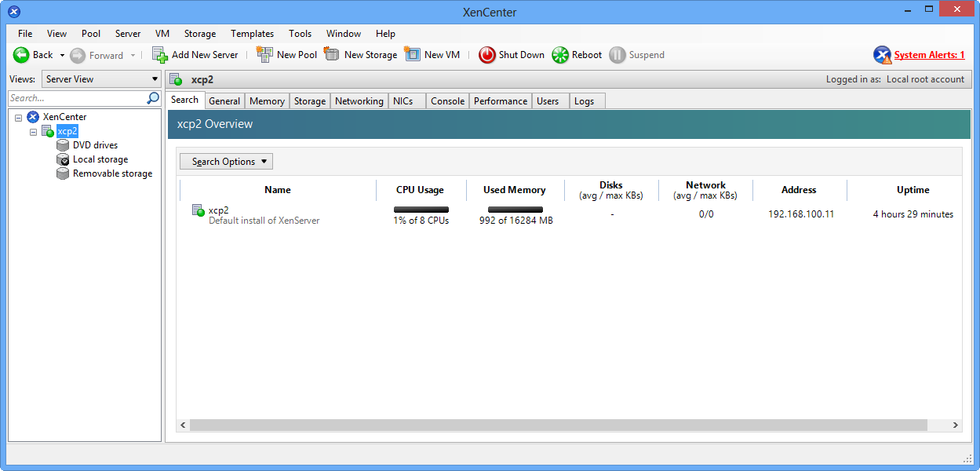Click xcp2 server icon in results row
The image size is (980, 471).
pos(199,210)
